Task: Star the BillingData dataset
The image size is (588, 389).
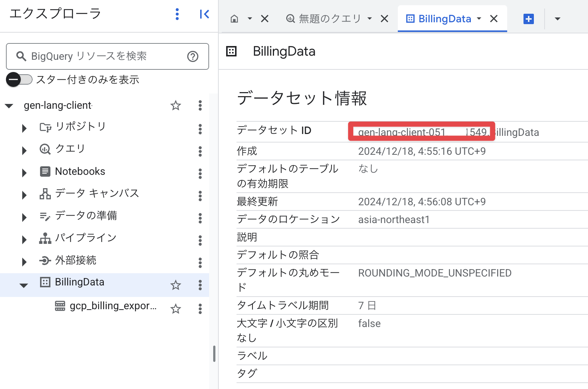Action: [x=175, y=285]
